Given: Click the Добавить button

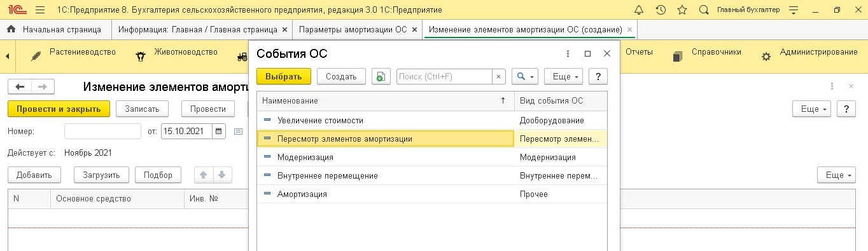Looking at the screenshot, I should coord(34,175).
